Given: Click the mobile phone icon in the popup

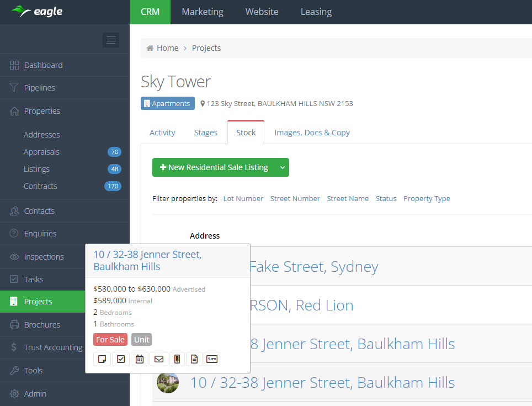Looking at the screenshot, I should click(x=177, y=359).
